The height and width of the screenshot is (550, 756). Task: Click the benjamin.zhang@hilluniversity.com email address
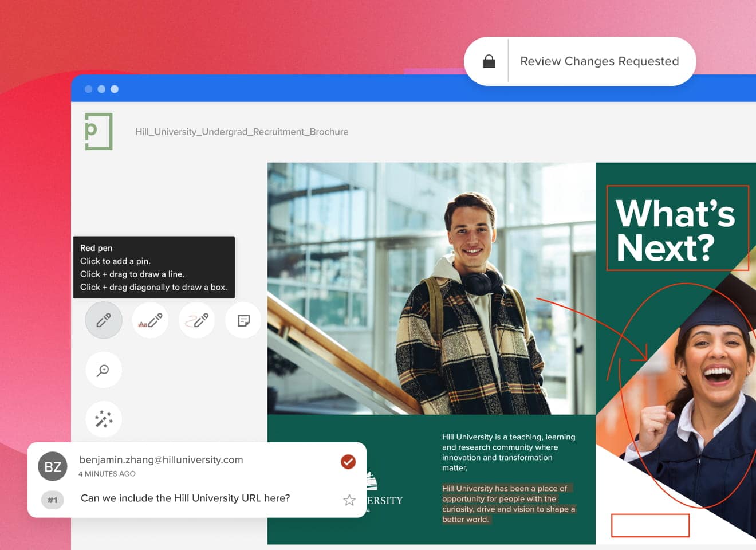[161, 459]
